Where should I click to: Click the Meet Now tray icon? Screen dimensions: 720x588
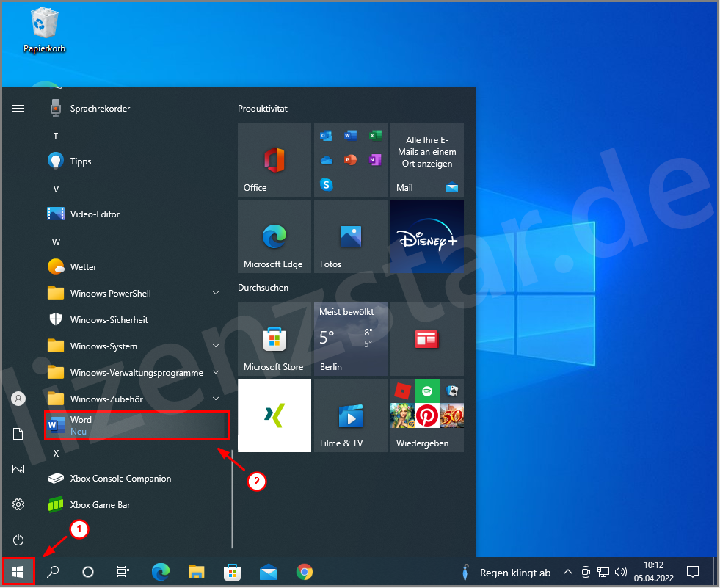click(x=586, y=572)
